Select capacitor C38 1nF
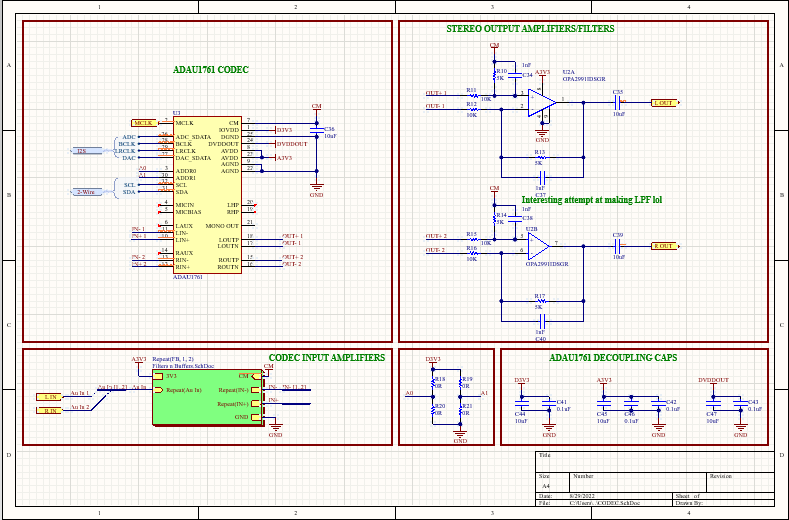Viewport: 789px width, 520px height. (x=515, y=218)
